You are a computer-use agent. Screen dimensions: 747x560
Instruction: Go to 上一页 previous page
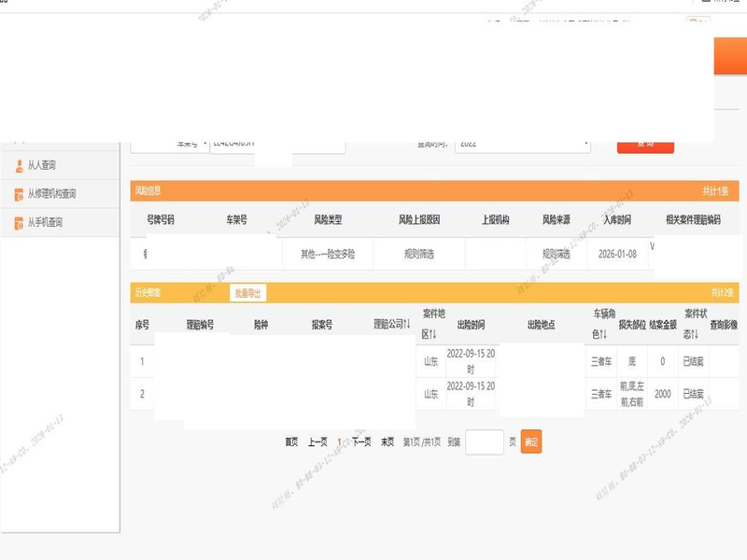pos(317,442)
